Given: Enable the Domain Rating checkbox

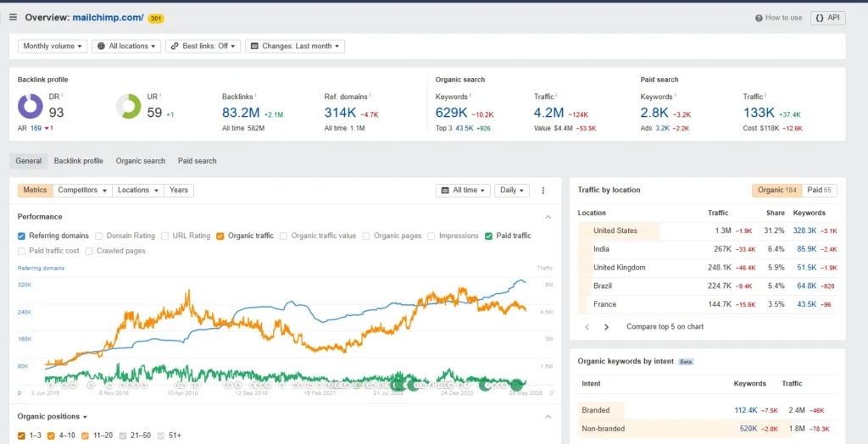Looking at the screenshot, I should [x=99, y=236].
